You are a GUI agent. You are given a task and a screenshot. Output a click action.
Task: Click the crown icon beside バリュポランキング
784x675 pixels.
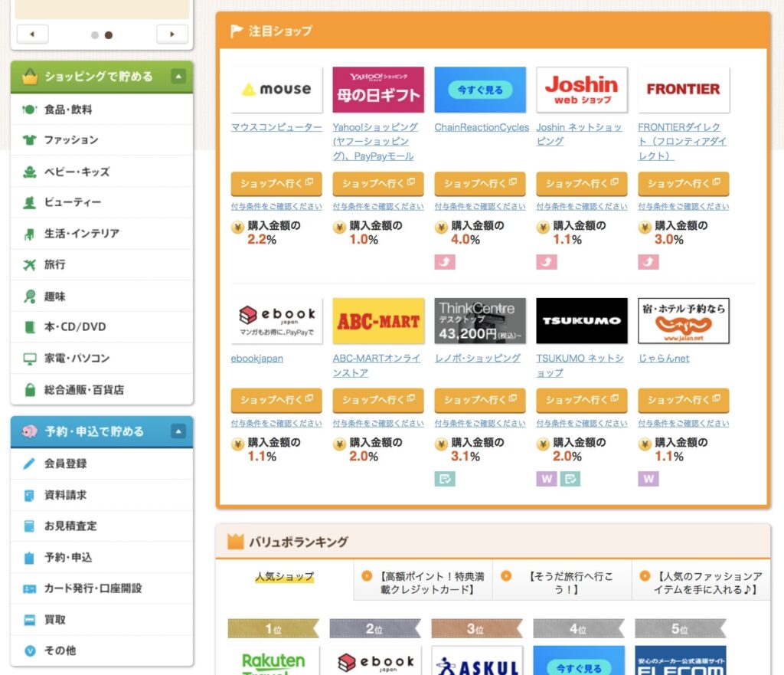pos(235,542)
